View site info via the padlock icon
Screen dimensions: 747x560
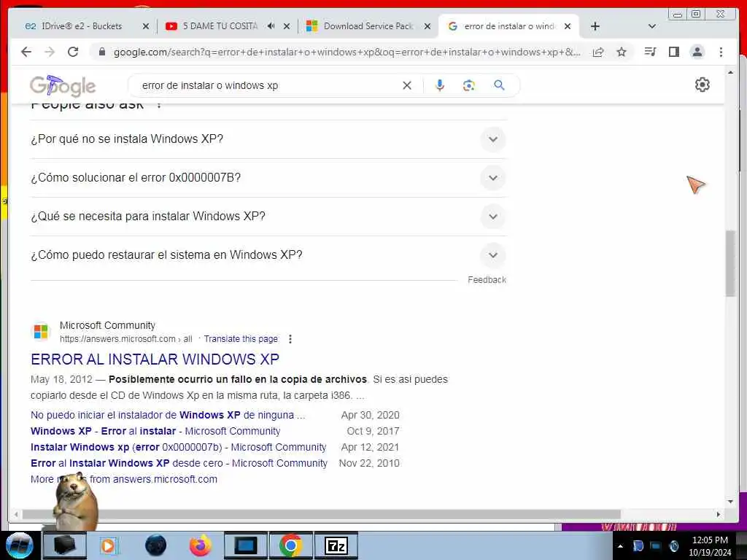point(102,52)
